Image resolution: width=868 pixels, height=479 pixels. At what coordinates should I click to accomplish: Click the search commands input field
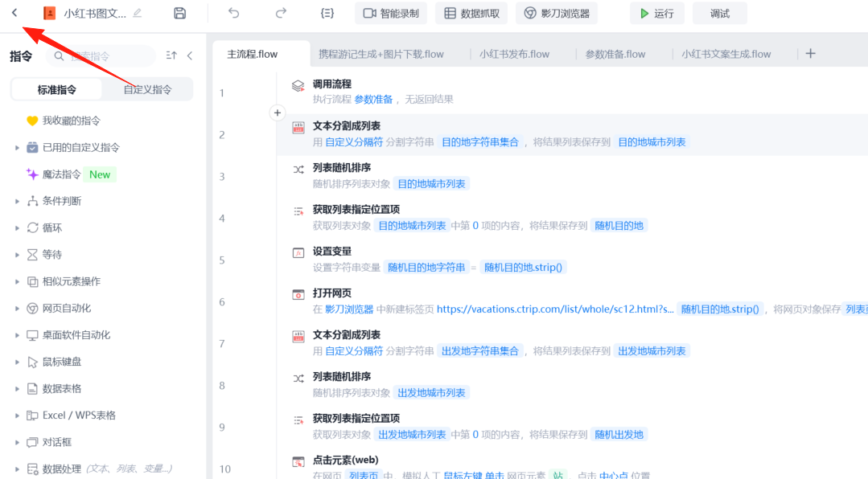click(x=105, y=56)
